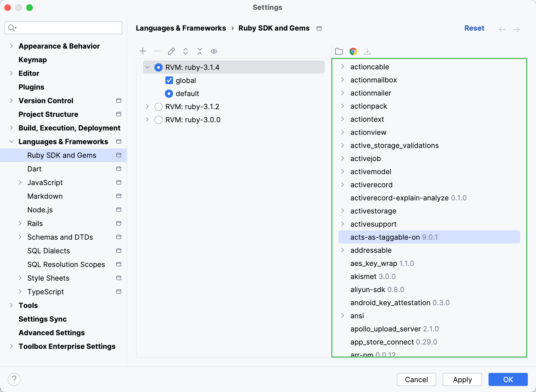The image size is (536, 392).
Task: Select the RVM: ruby-3.0.0 radio button
Action: point(159,120)
